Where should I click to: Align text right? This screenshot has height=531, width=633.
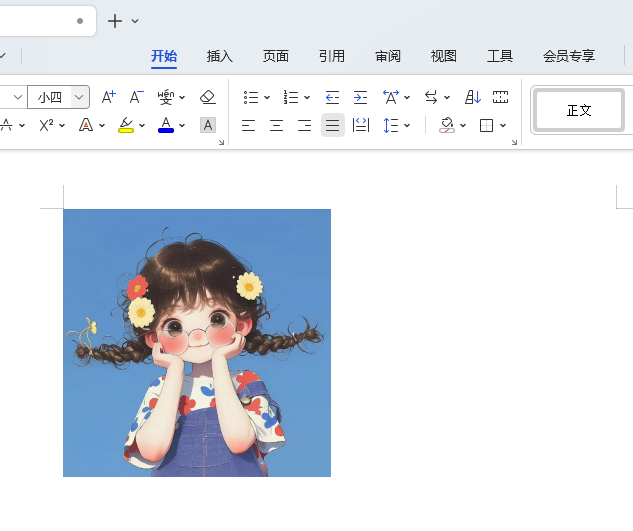[304, 126]
